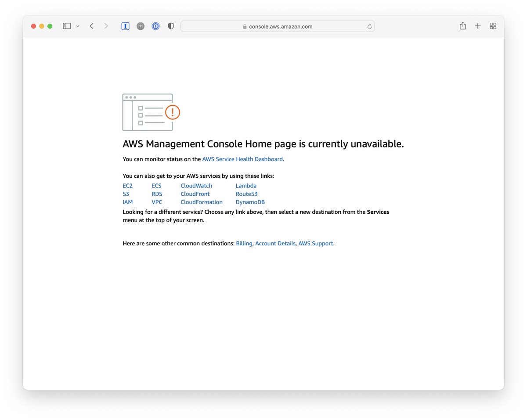The height and width of the screenshot is (420, 527).
Task: Open the AWS Service Health Dashboard link
Action: pyautogui.click(x=242, y=159)
